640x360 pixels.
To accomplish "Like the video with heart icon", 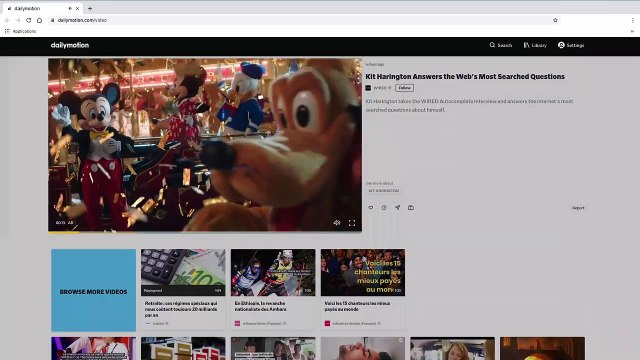I will click(x=371, y=208).
